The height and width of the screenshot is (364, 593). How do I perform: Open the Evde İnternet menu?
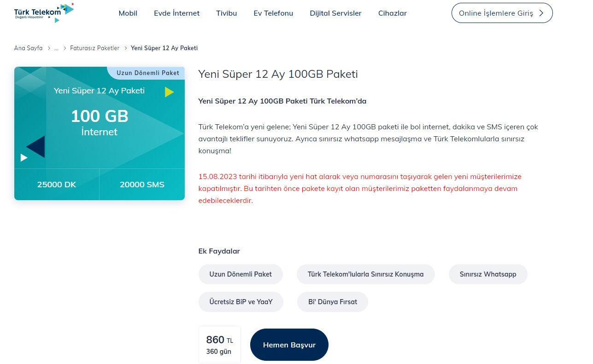(x=176, y=13)
